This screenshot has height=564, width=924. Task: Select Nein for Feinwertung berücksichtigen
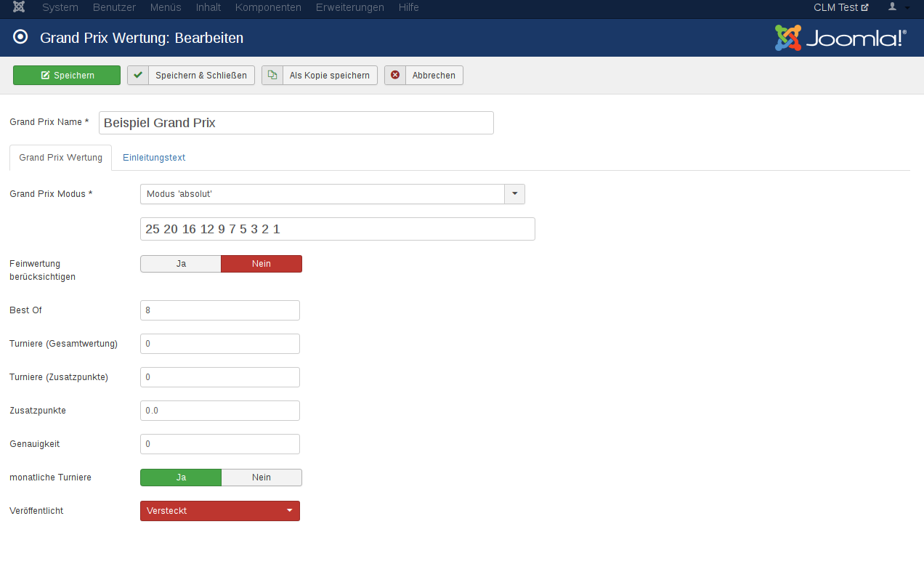261,264
